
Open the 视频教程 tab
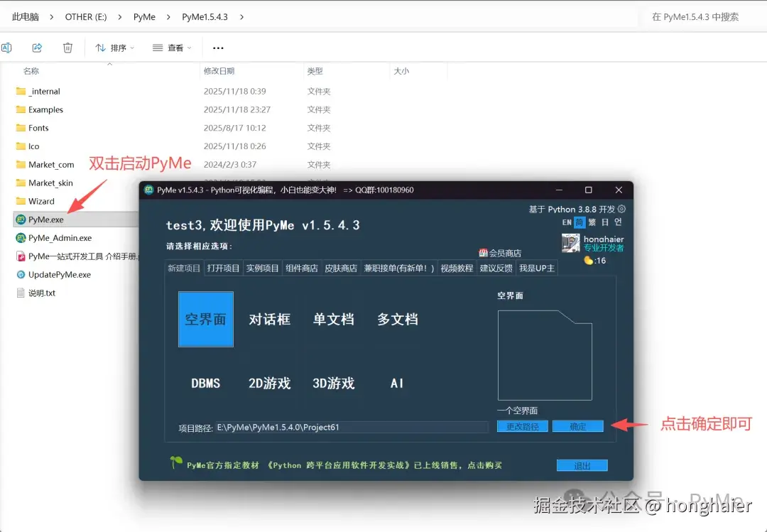[456, 268]
